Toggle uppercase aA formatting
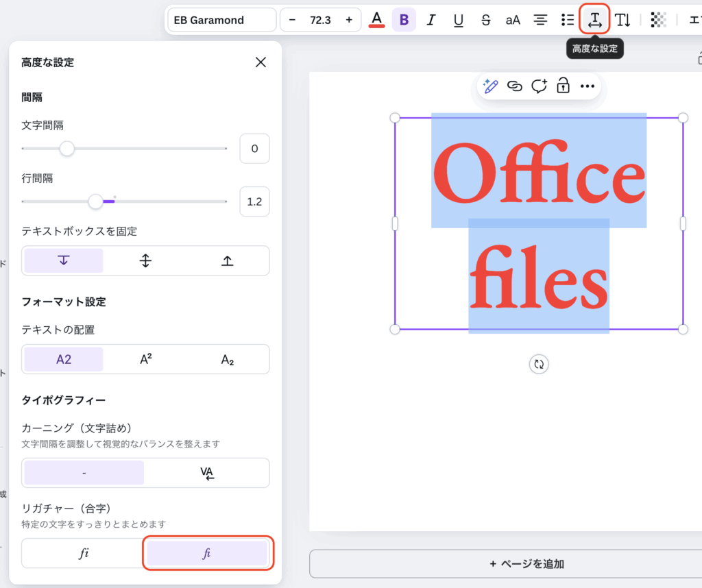Viewport: 702px width, 588px height. pyautogui.click(x=513, y=20)
